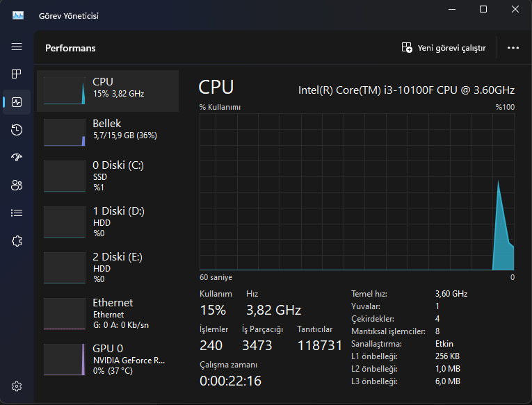
Task: Open the Details list icon
Action: point(17,213)
